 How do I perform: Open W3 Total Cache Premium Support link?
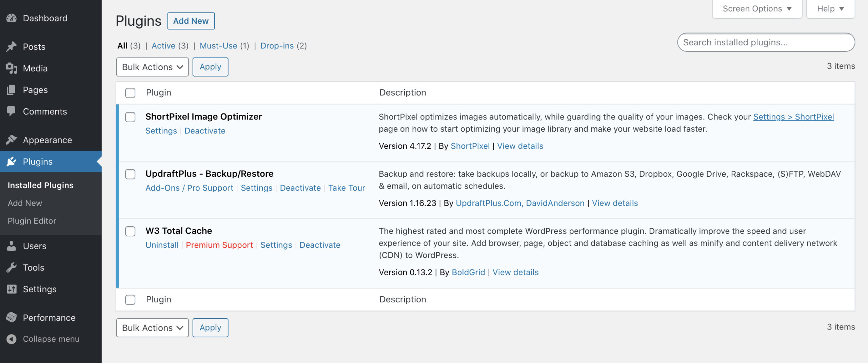[219, 245]
